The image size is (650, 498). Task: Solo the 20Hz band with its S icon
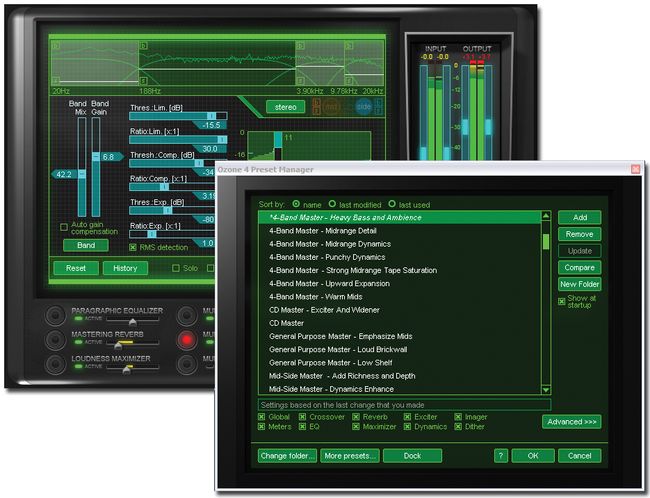click(56, 80)
